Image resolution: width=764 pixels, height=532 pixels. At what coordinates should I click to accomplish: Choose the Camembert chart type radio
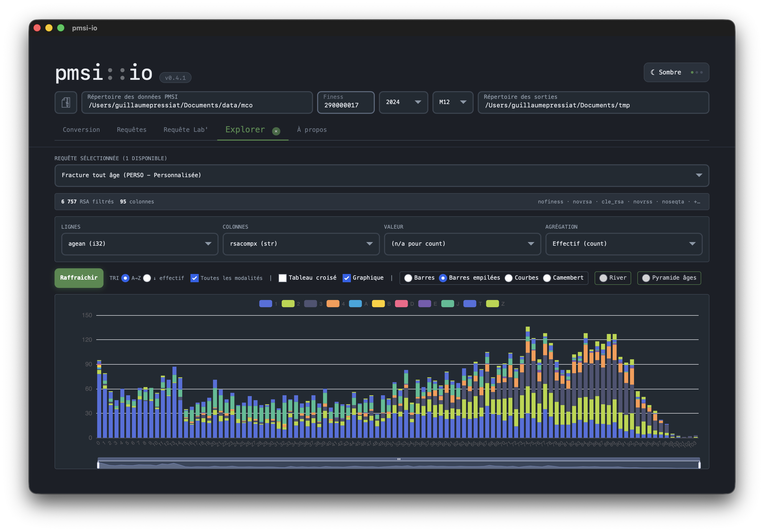547,278
